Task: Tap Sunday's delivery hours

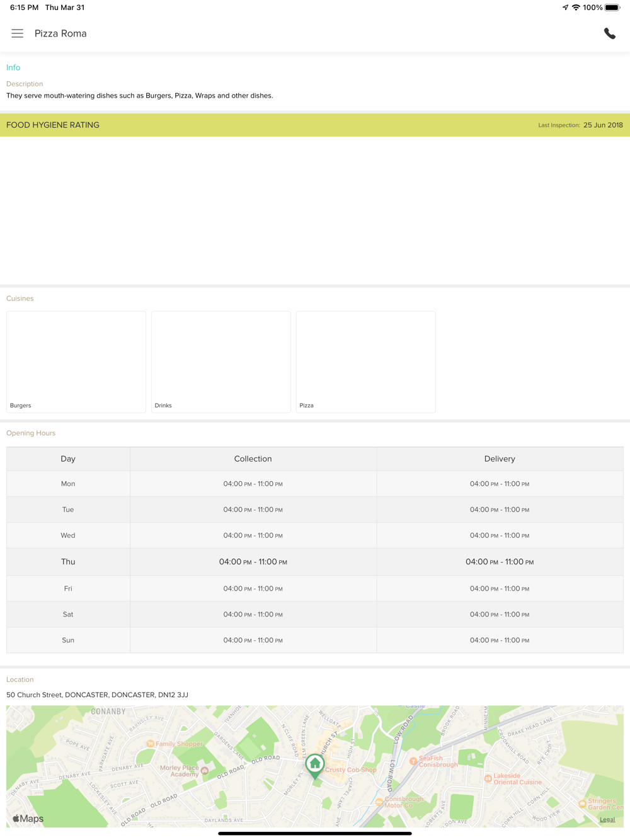Action: click(x=500, y=640)
